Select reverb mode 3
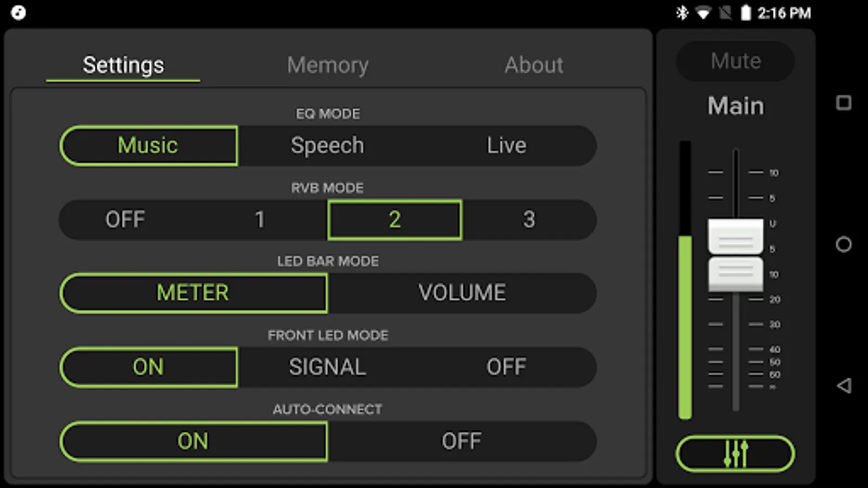The width and height of the screenshot is (868, 488). (529, 220)
